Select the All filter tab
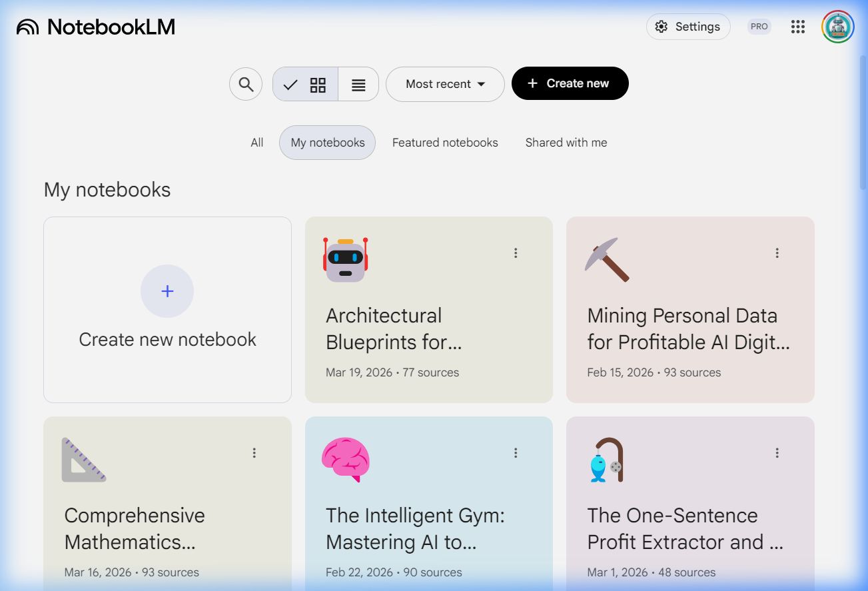This screenshot has width=868, height=591. tap(257, 143)
